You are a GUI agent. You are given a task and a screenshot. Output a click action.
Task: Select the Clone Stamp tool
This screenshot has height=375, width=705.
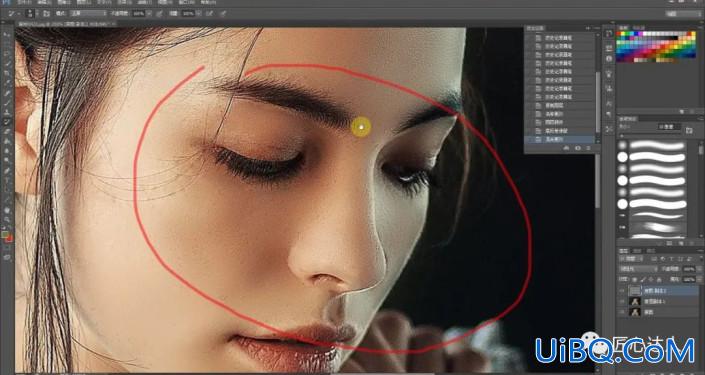8,112
